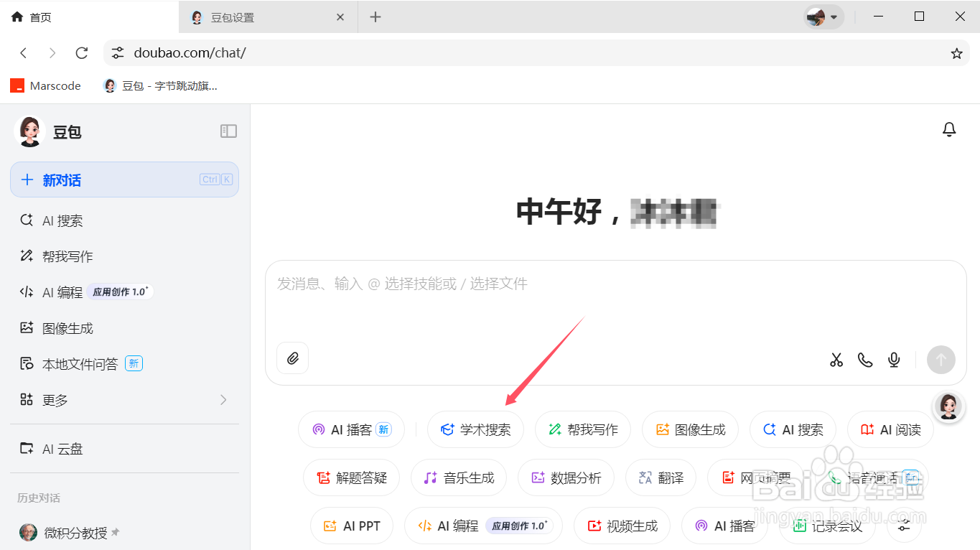Click the 历史对话 section label
This screenshot has height=550, width=980.
pyautogui.click(x=39, y=498)
